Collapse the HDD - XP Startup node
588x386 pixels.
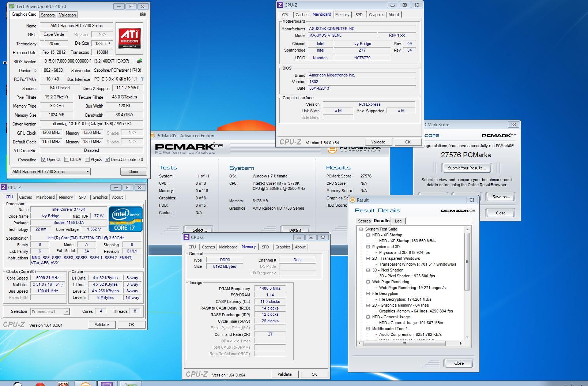[x=368, y=235]
